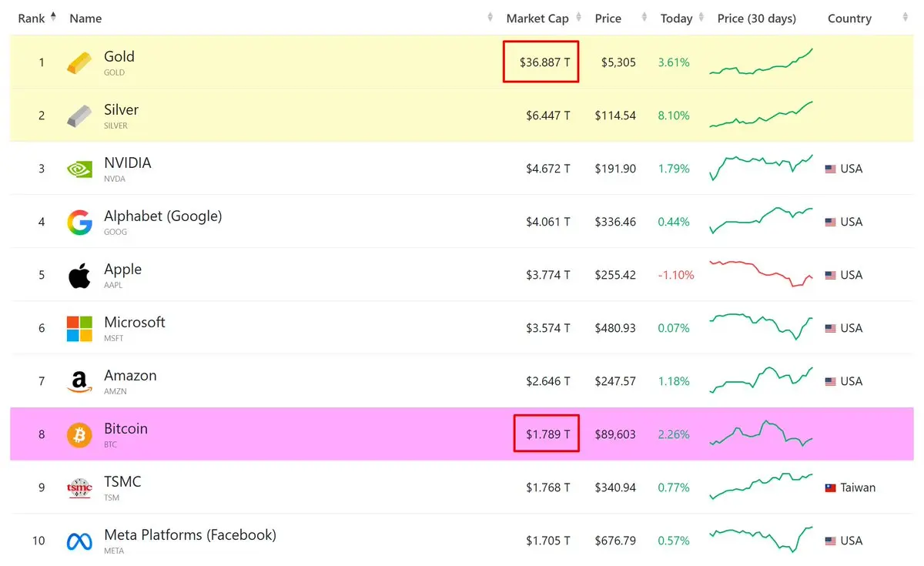Click the Silver bar icon
Viewport: 924px width, 566px height.
79,116
